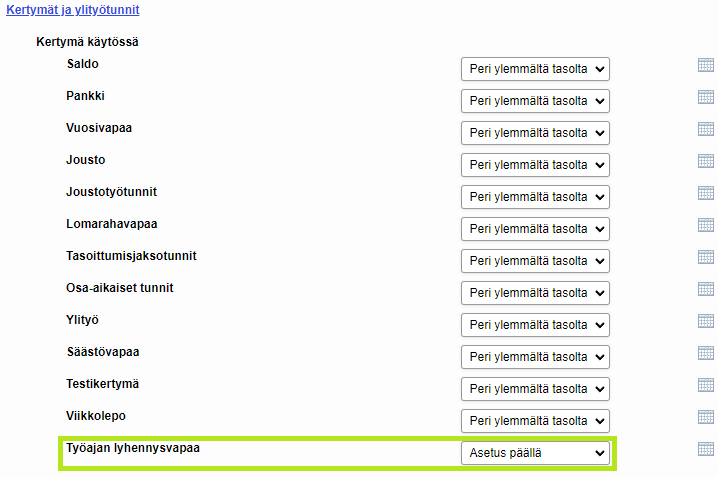
Task: Open the Viikkolepo dropdown
Action: [x=535, y=421]
